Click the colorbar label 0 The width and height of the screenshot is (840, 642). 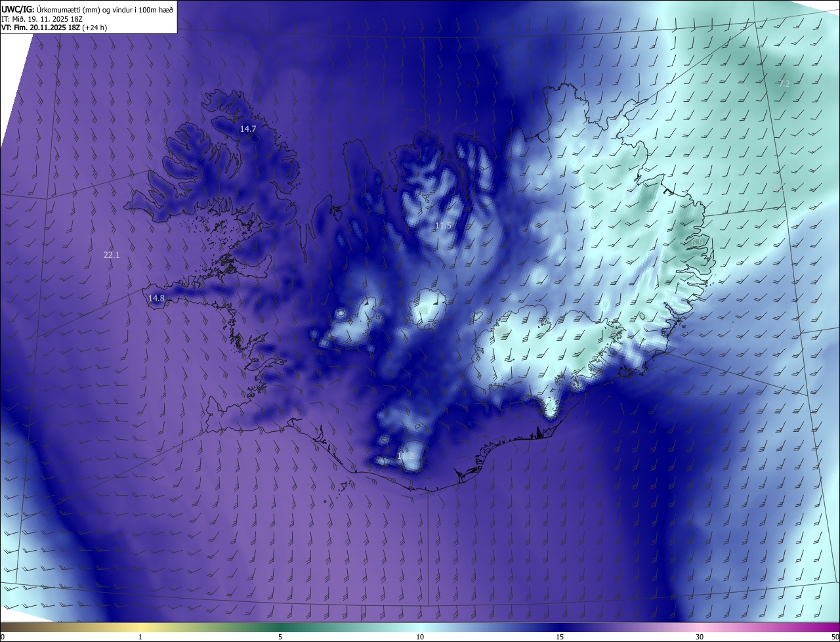[3, 637]
